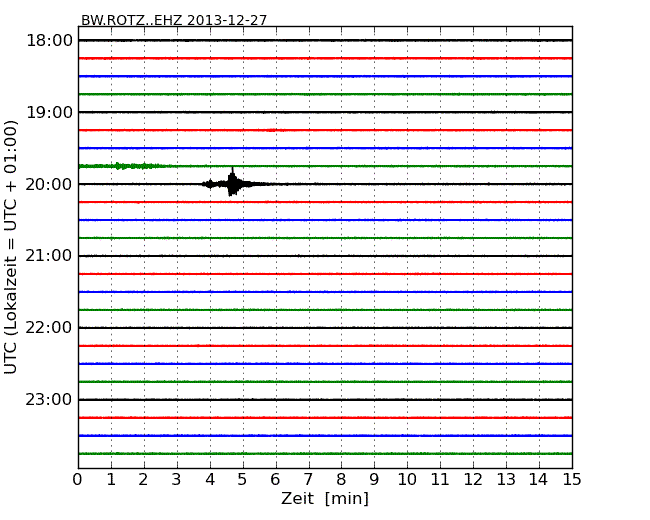Click x-axis tick label 8
The height and width of the screenshot is (520, 650).
pyautogui.click(x=341, y=479)
